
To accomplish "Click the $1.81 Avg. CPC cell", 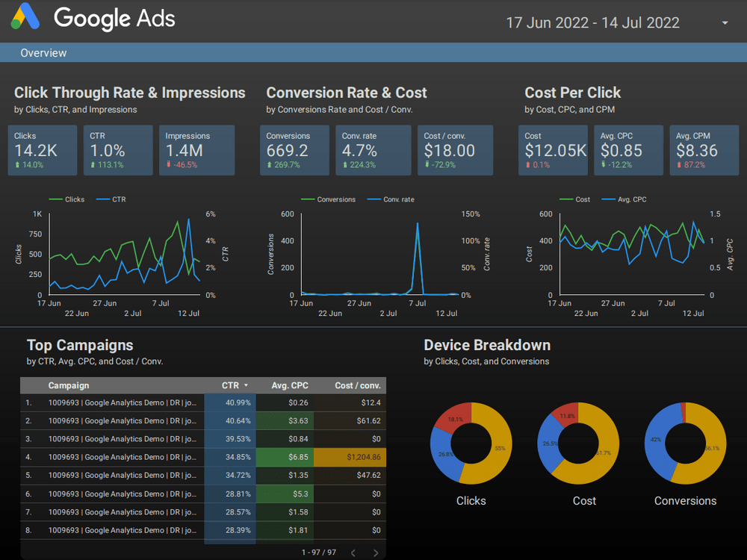I will click(285, 530).
